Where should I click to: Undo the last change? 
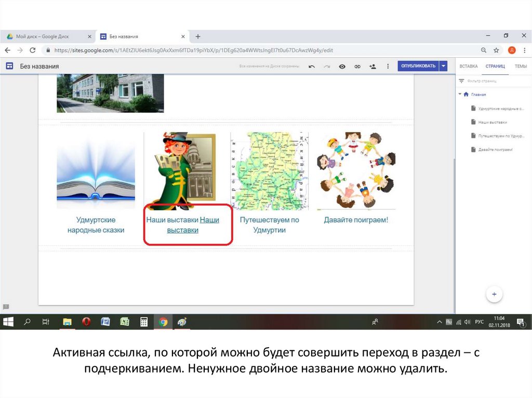pos(312,66)
